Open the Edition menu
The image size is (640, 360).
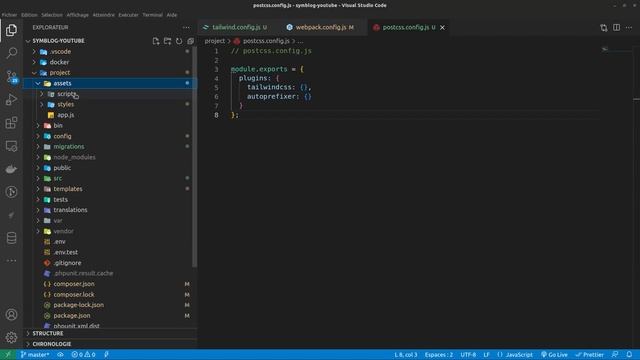[29, 15]
